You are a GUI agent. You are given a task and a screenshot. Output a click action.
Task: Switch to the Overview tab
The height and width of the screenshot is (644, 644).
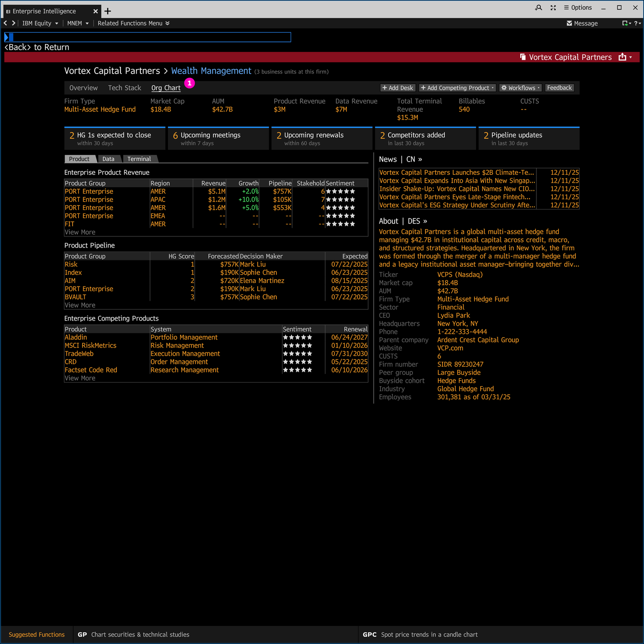83,88
